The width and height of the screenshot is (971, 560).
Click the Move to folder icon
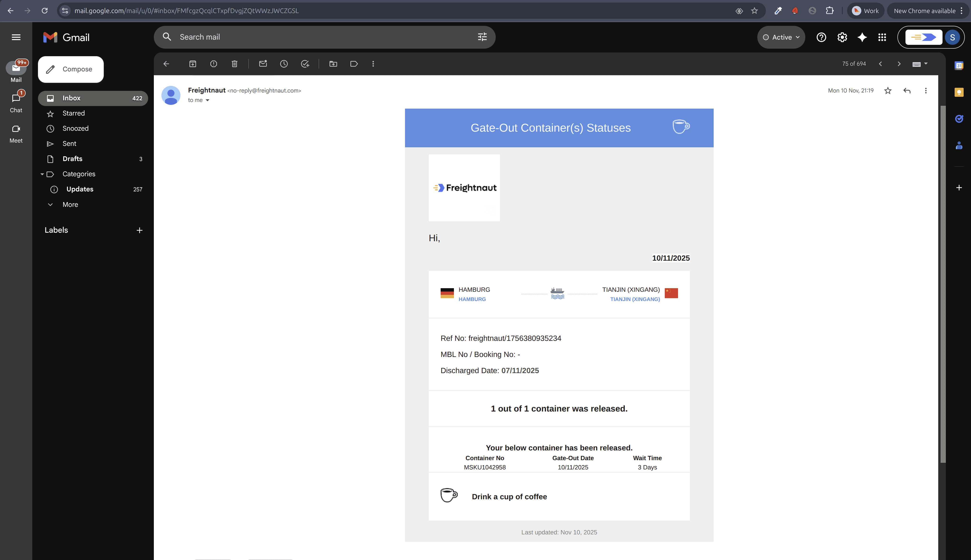[333, 64]
